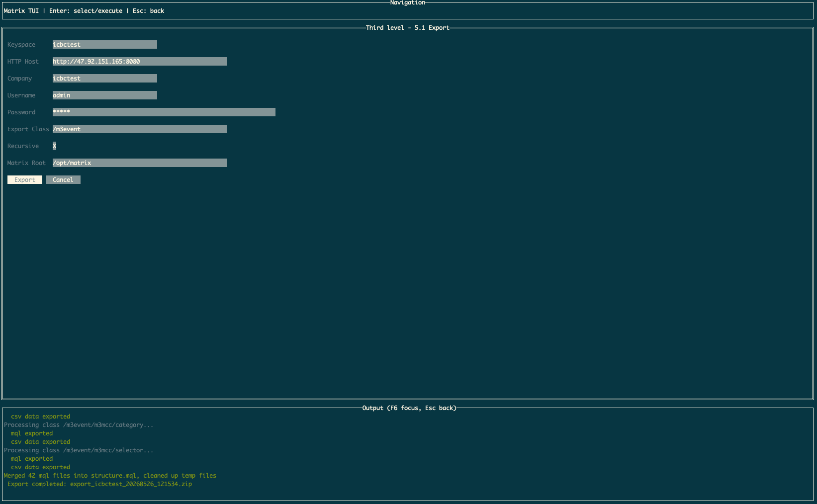This screenshot has height=504, width=817.
Task: Click the Export Class field with /m3event
Action: [x=140, y=129]
